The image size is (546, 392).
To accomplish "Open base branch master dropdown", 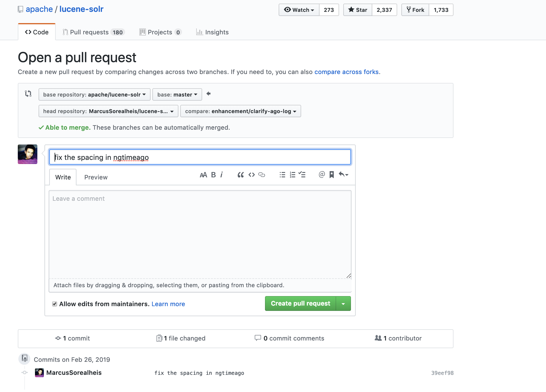I will pos(177,94).
